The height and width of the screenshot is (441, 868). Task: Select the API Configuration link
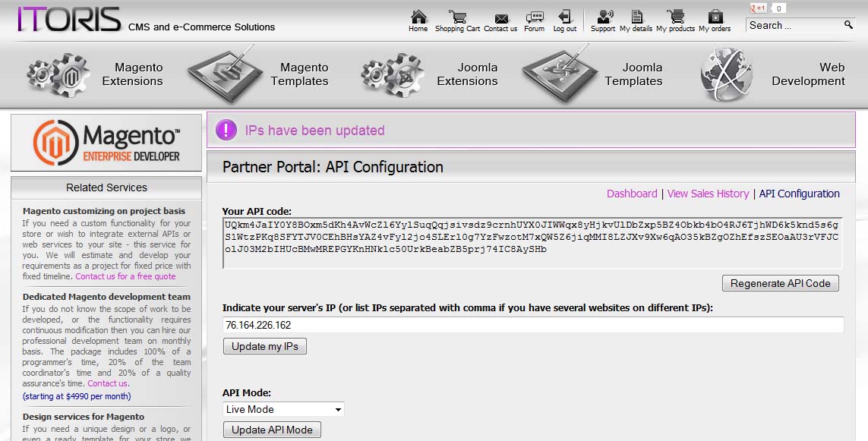800,194
